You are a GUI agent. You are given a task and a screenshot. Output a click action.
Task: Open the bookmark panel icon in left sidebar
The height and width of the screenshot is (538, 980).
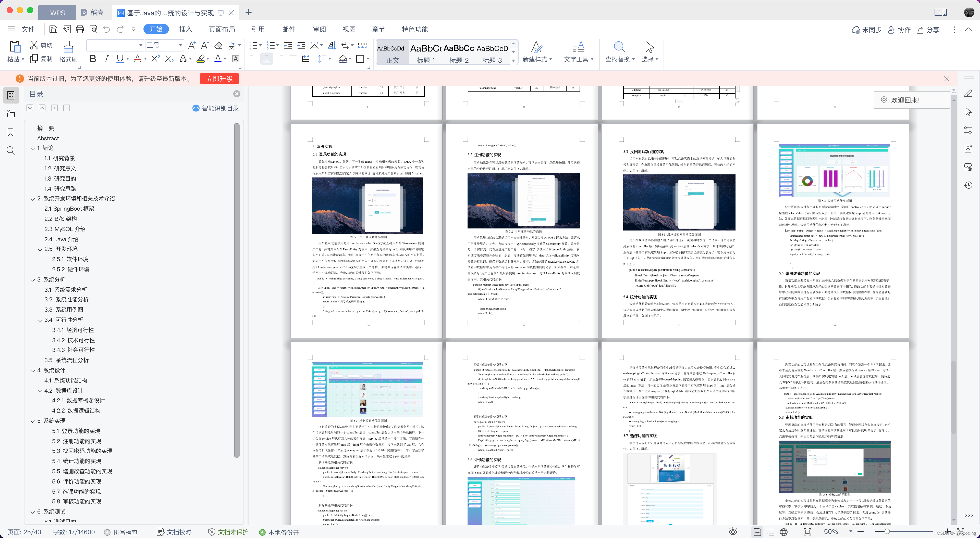11,132
